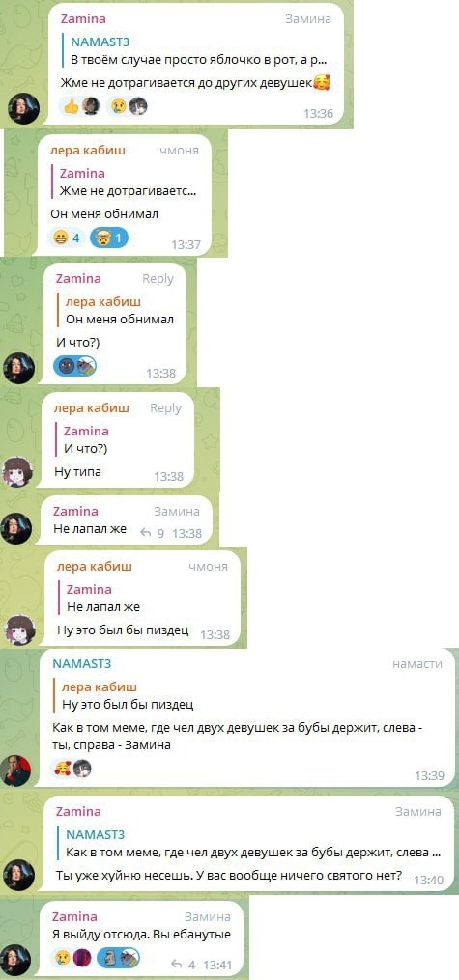
Task: Toggle the blue moai reaction on last message
Action: [x=120, y=958]
